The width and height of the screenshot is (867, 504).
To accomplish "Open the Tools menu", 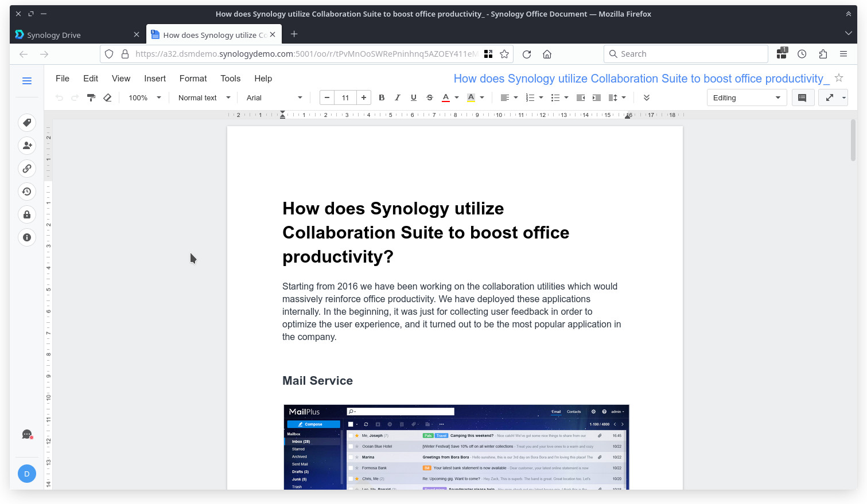I will tap(230, 79).
